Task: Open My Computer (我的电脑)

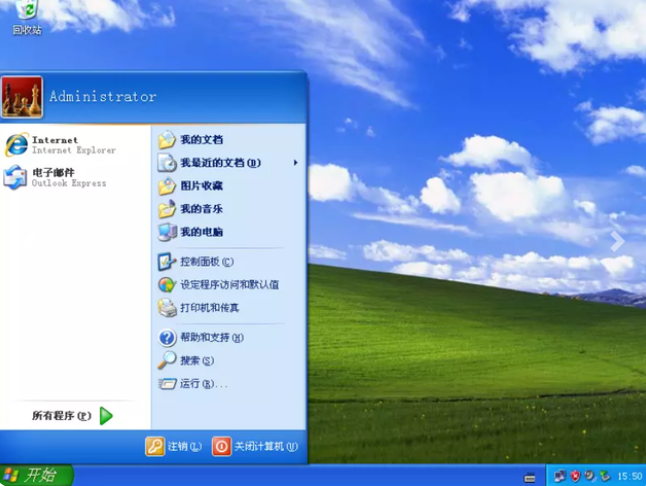Action: [200, 232]
